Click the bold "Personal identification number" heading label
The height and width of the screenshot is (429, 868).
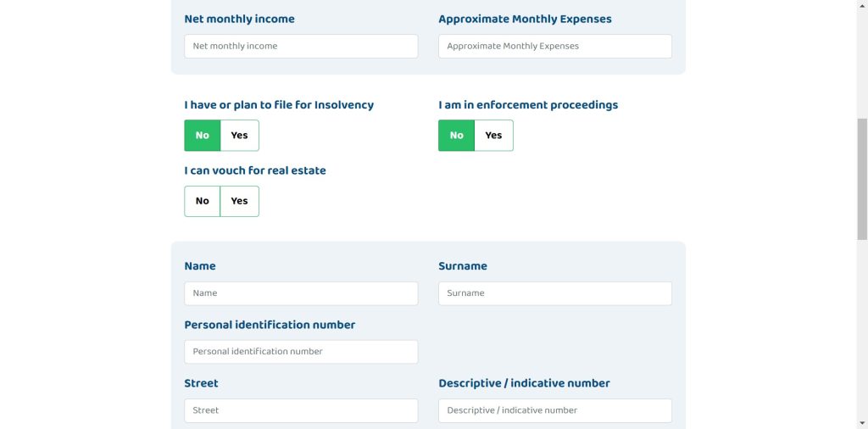coord(270,325)
